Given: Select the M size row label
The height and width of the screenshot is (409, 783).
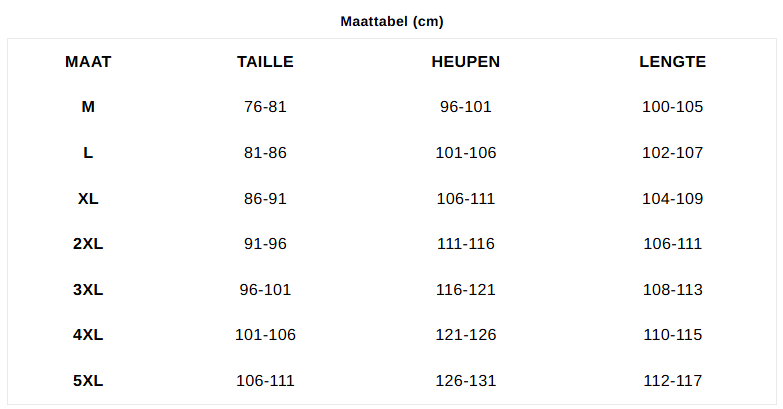Looking at the screenshot, I should tap(88, 107).
